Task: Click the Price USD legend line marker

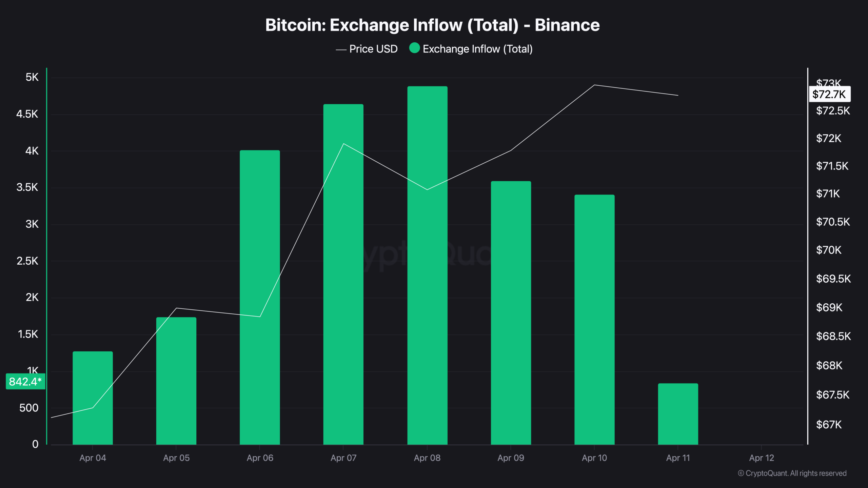Action: [x=341, y=49]
